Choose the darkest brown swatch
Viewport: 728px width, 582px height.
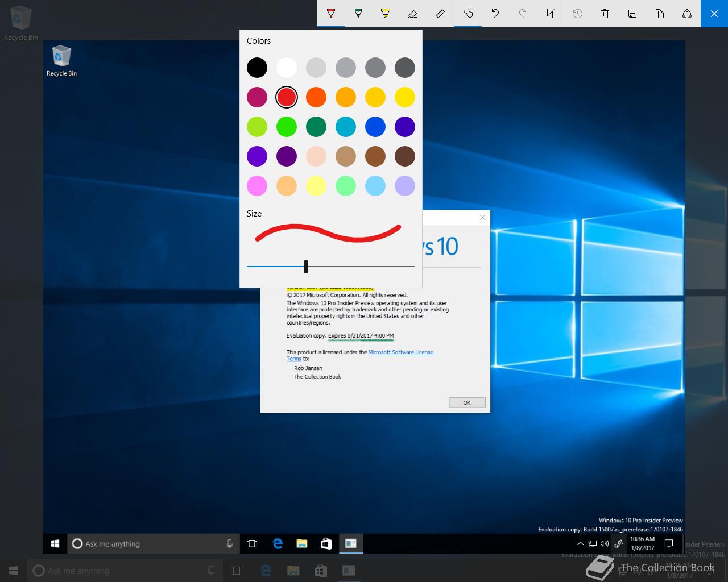[405, 156]
